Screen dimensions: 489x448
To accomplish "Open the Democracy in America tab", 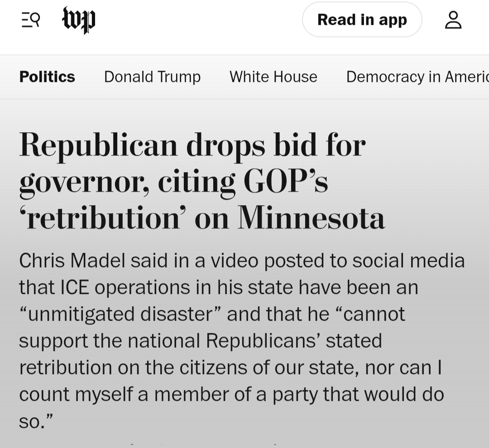I will tap(417, 77).
